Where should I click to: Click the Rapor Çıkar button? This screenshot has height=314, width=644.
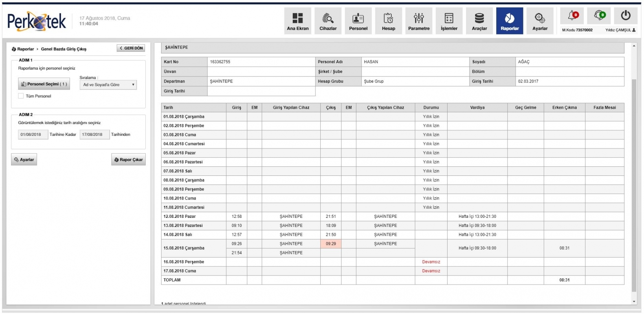(128, 159)
